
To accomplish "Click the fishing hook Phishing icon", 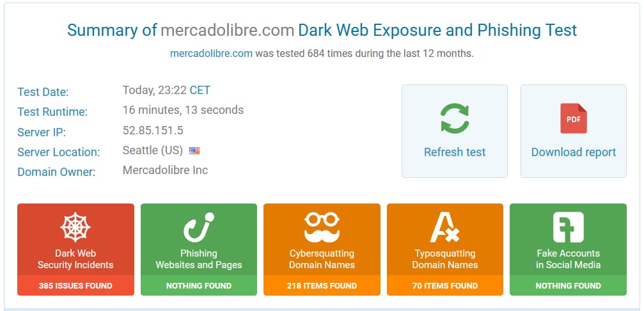I will tap(198, 227).
